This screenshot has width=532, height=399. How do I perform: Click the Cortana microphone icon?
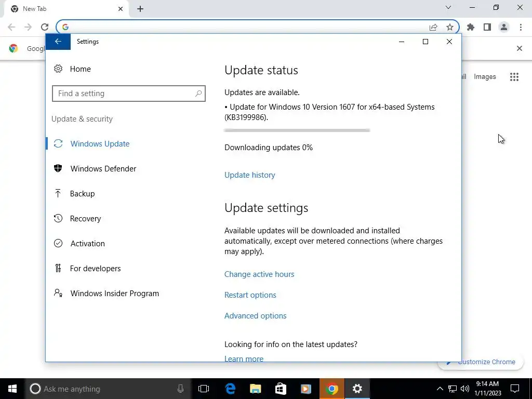(x=180, y=389)
